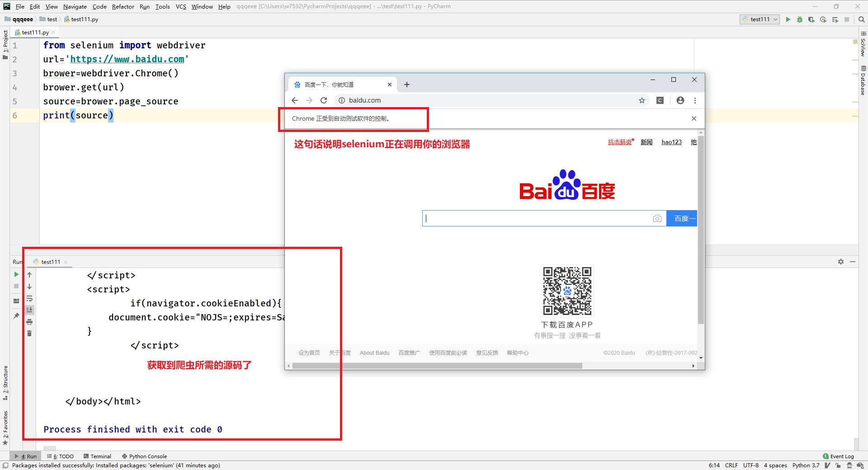The width and height of the screenshot is (868, 470).
Task: Toggle the read-only lock icon in status bar
Action: coord(838,465)
